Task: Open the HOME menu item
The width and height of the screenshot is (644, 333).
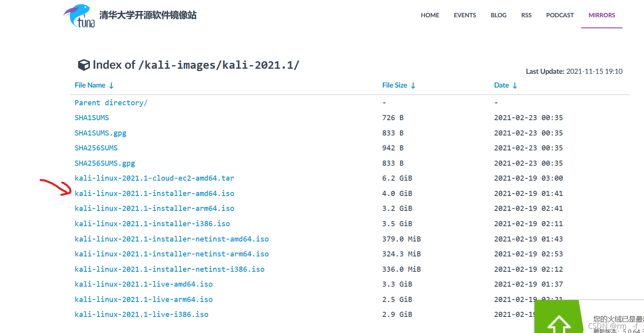Action: tap(430, 15)
